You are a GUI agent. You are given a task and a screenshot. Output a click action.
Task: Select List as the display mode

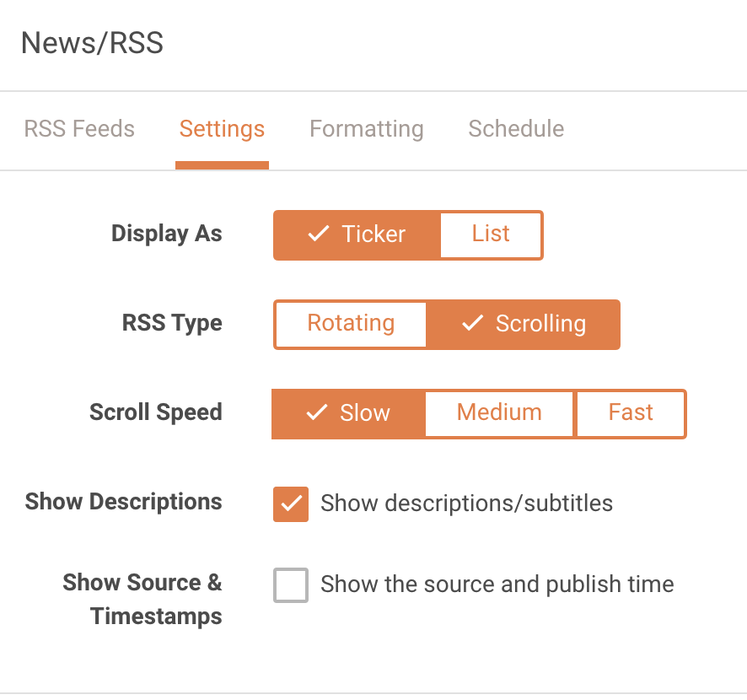[492, 234]
